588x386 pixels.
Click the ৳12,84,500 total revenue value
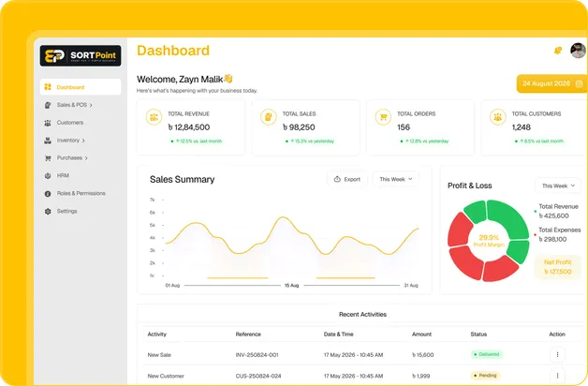pyautogui.click(x=188, y=127)
